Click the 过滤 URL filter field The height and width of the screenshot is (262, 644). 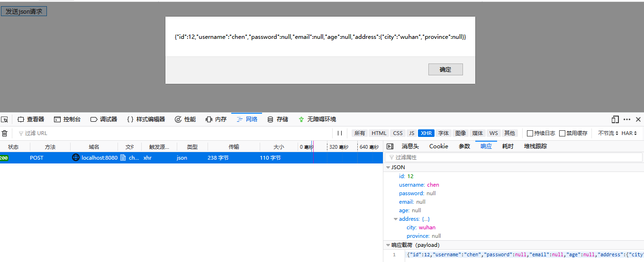coord(173,134)
